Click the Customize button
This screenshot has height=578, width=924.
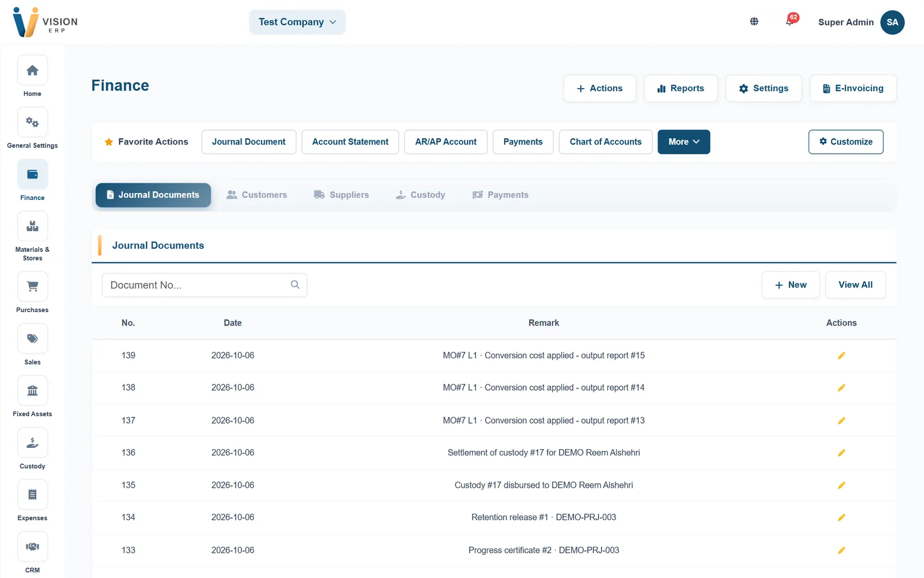[846, 142]
